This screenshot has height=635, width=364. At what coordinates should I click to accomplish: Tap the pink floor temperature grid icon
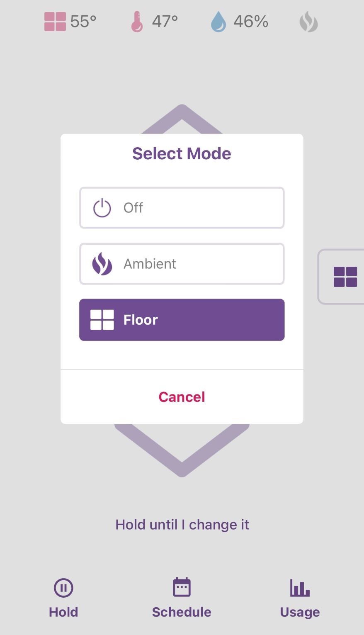pyautogui.click(x=55, y=22)
